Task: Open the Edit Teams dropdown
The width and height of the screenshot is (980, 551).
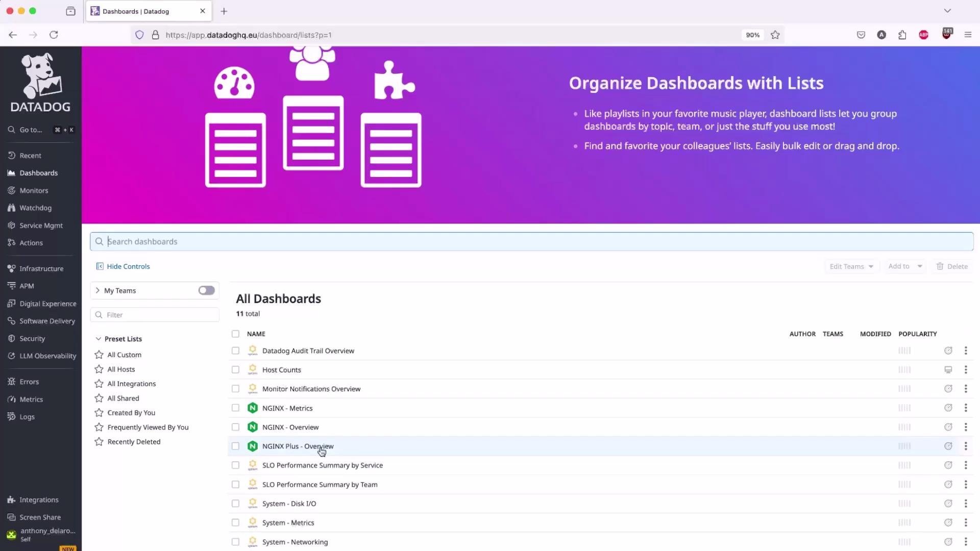Action: [x=851, y=266]
